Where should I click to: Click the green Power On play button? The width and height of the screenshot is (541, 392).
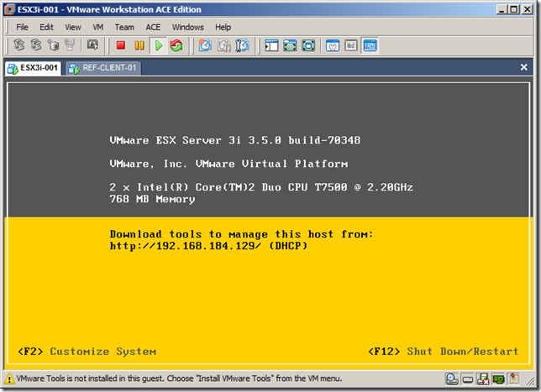click(x=158, y=45)
